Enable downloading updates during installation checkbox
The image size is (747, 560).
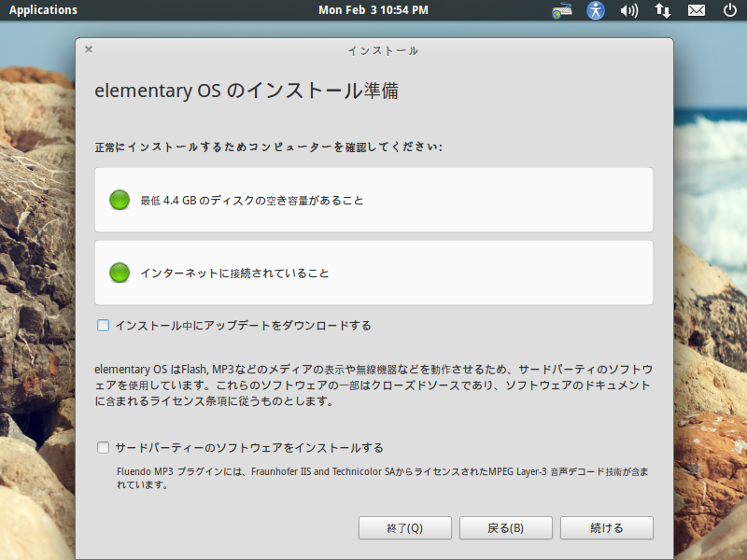(103, 325)
